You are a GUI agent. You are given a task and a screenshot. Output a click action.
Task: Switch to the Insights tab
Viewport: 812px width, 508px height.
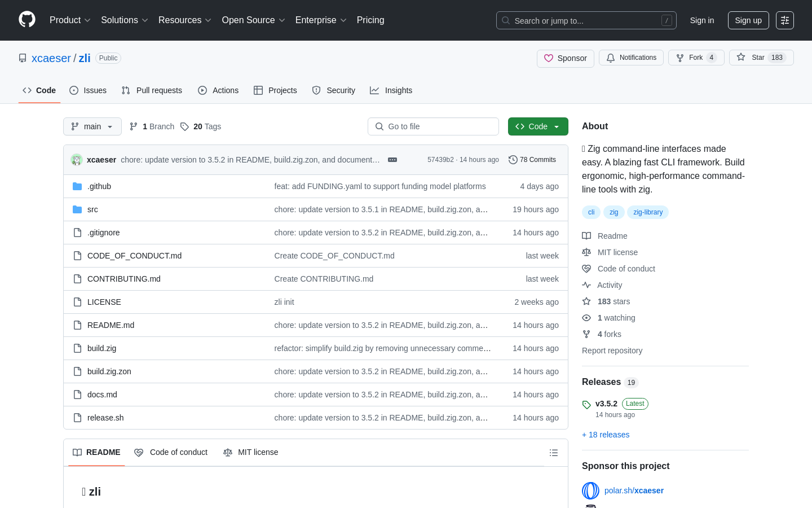pyautogui.click(x=391, y=90)
